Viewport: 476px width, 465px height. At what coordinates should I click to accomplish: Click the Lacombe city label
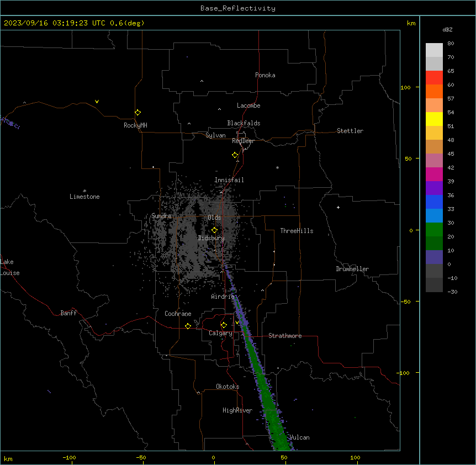(x=248, y=105)
